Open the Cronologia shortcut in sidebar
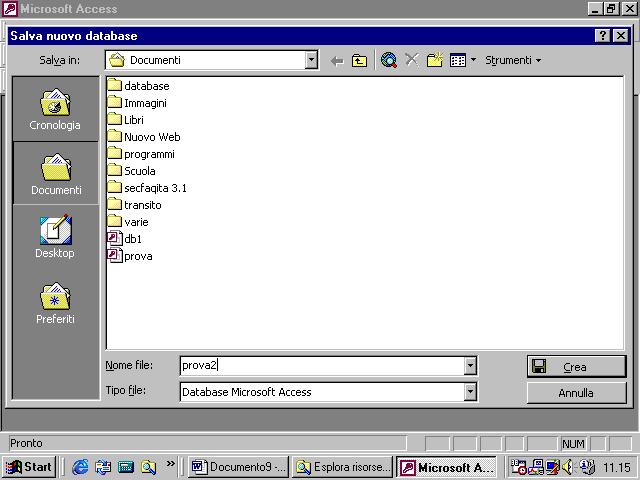Image resolution: width=640 pixels, height=480 pixels. tap(55, 109)
